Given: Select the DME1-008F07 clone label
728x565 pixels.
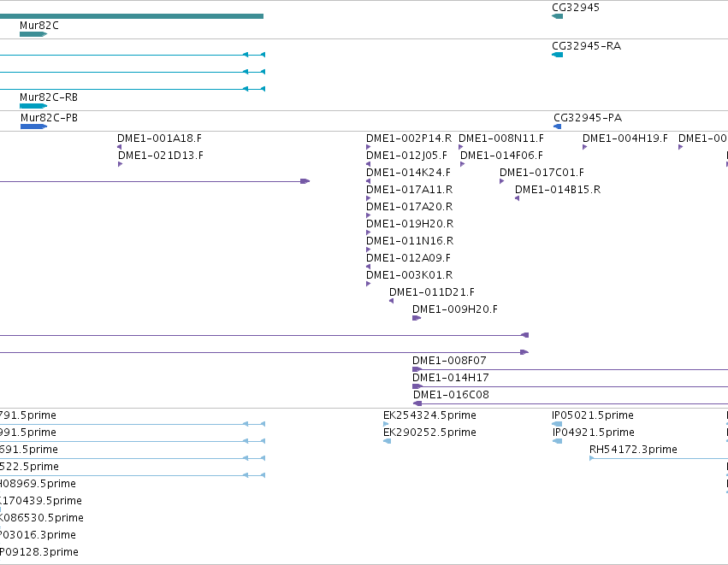Looking at the screenshot, I should 449,361.
